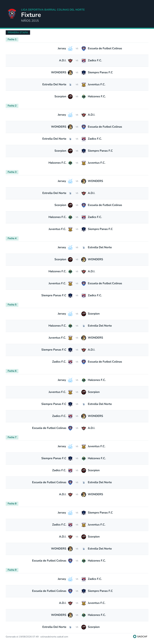Click WONDERS team crest in Fecha 2
Viewport: 154px width, 644px height.
tap(70, 127)
